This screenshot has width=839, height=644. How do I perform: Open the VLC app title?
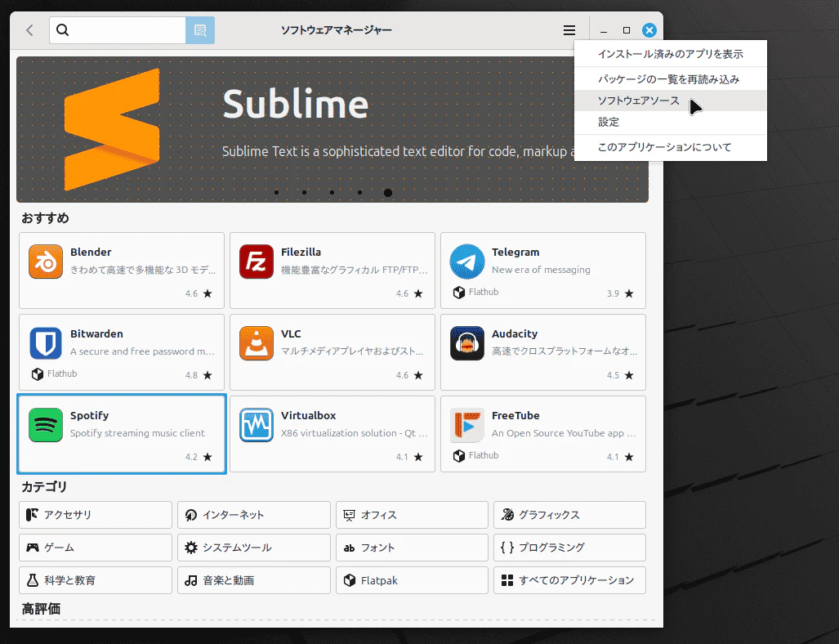click(x=291, y=334)
